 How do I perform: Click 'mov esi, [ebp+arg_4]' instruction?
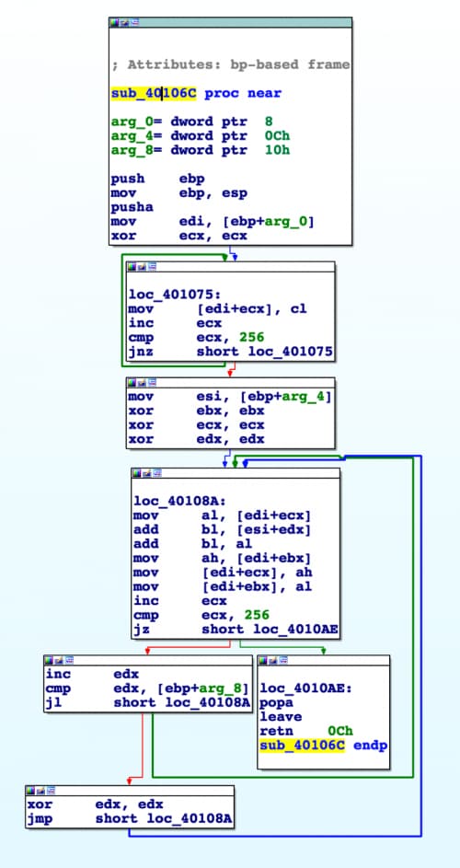click(x=230, y=397)
